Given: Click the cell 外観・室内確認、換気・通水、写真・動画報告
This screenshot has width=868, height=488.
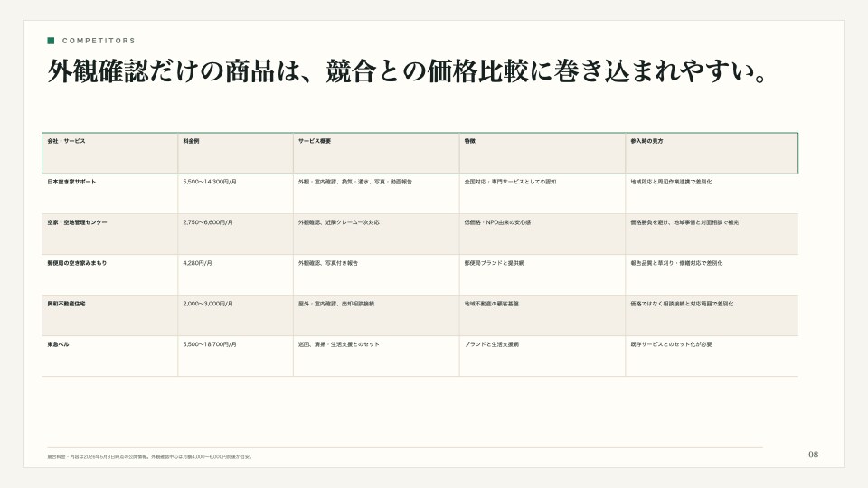Looking at the screenshot, I should pyautogui.click(x=376, y=193).
